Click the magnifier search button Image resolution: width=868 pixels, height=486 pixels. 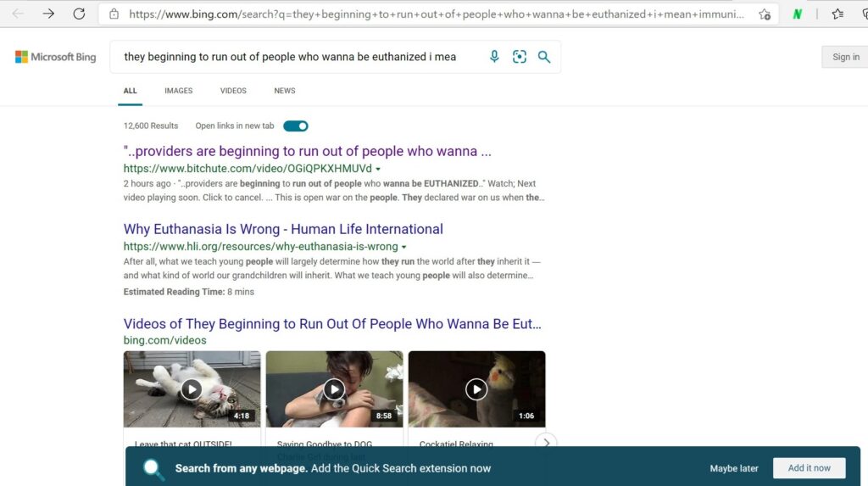coord(544,57)
